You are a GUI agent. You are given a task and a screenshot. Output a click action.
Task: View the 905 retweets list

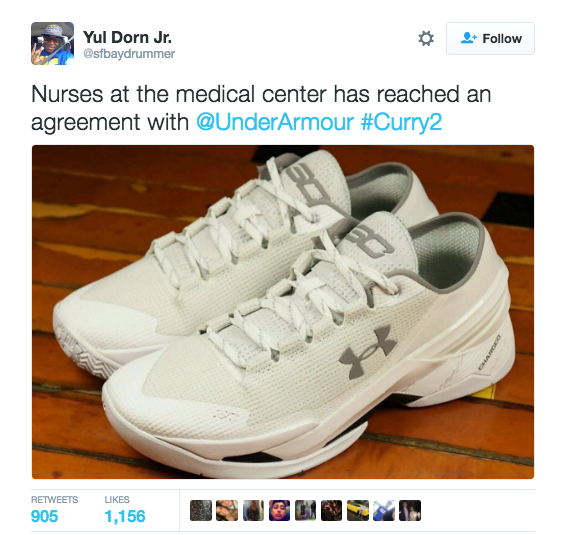pyautogui.click(x=54, y=510)
